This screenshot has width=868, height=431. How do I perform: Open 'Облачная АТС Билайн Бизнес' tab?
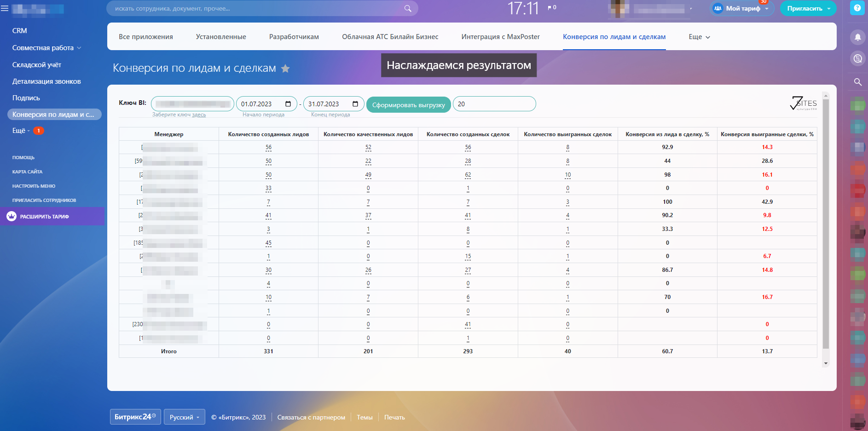click(390, 37)
